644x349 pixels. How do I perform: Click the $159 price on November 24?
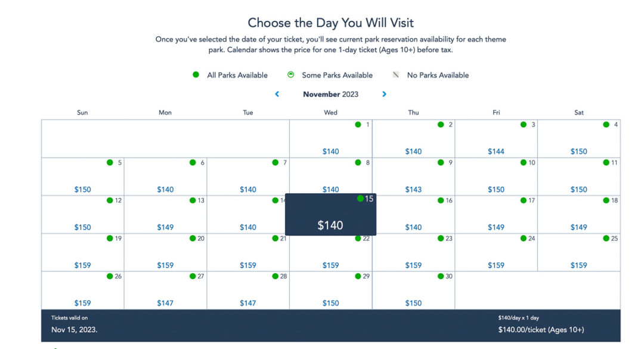(496, 265)
